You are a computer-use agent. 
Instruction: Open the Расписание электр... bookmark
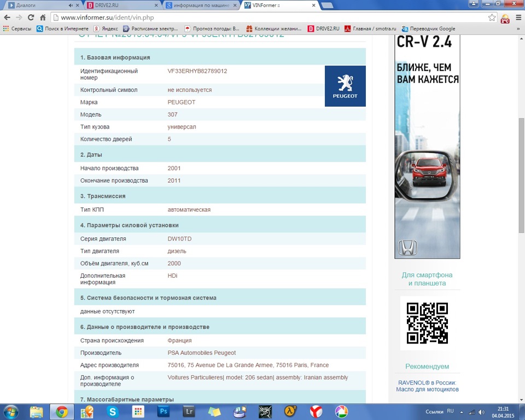click(150, 29)
